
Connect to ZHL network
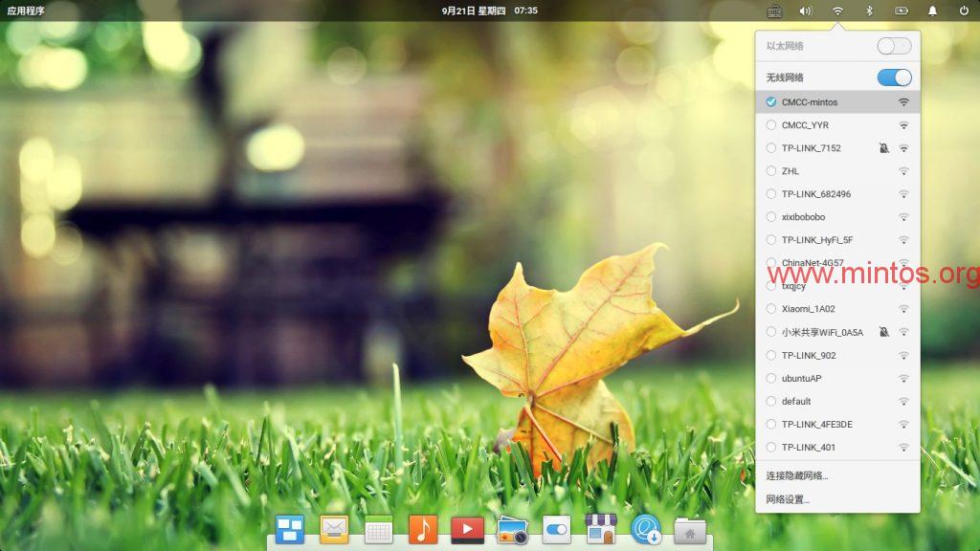pos(837,171)
